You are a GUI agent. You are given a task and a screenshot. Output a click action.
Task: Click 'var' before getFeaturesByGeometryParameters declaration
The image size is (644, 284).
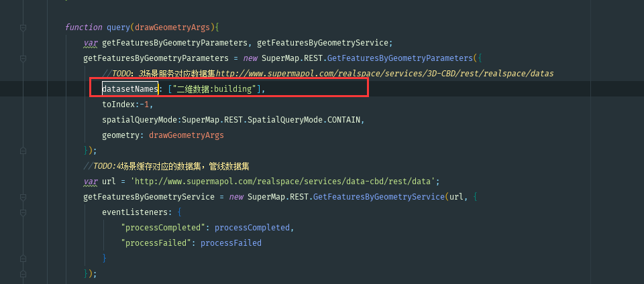pyautogui.click(x=91, y=43)
